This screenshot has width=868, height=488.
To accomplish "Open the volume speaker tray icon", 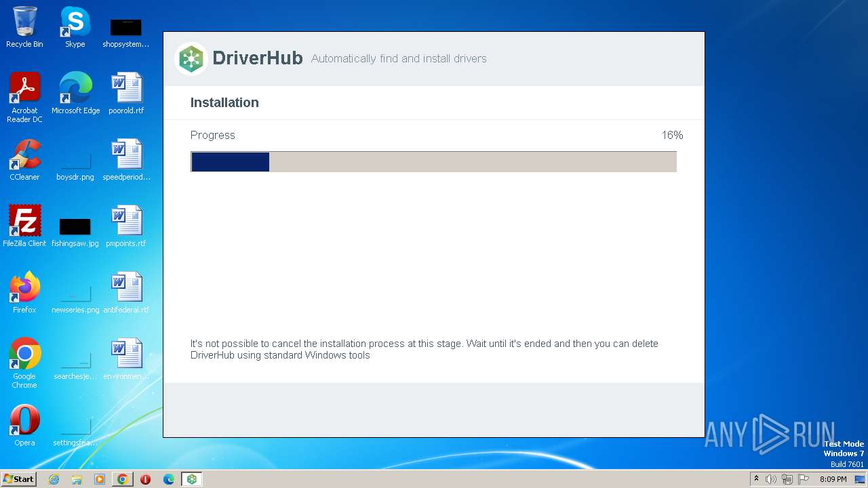I will coord(771,479).
